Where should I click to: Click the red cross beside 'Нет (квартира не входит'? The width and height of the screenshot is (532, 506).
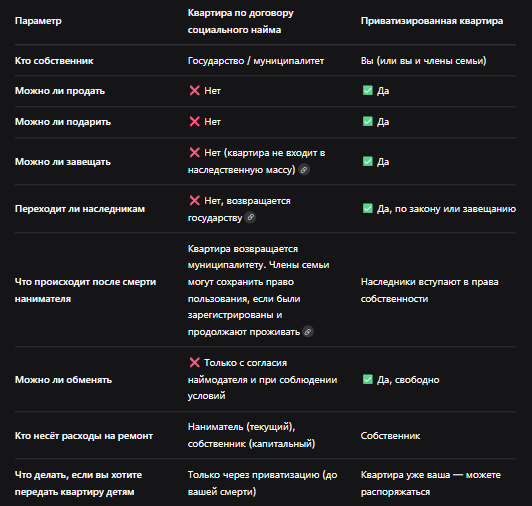point(194,152)
